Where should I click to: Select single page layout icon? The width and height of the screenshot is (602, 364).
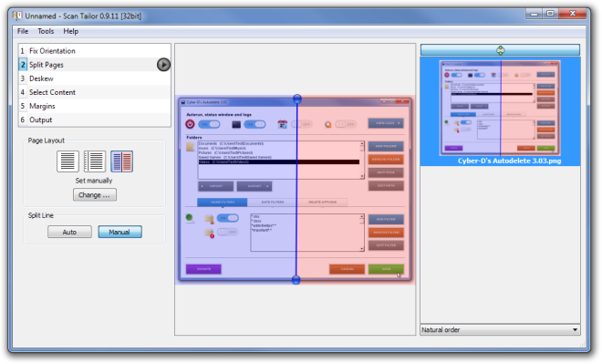[68, 161]
